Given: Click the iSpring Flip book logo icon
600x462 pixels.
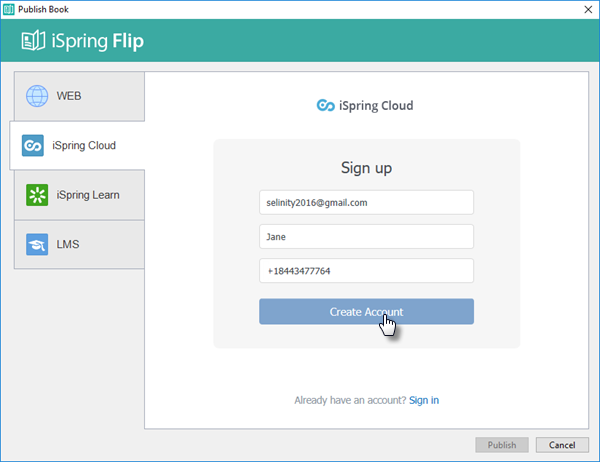Looking at the screenshot, I should pyautogui.click(x=33, y=41).
